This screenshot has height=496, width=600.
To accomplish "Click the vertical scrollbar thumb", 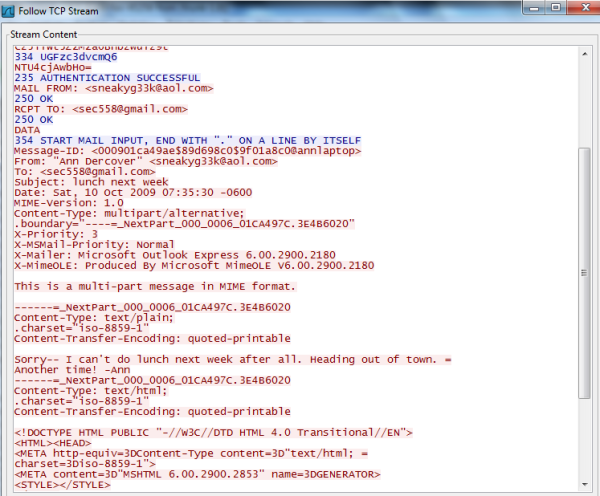I will (584, 273).
